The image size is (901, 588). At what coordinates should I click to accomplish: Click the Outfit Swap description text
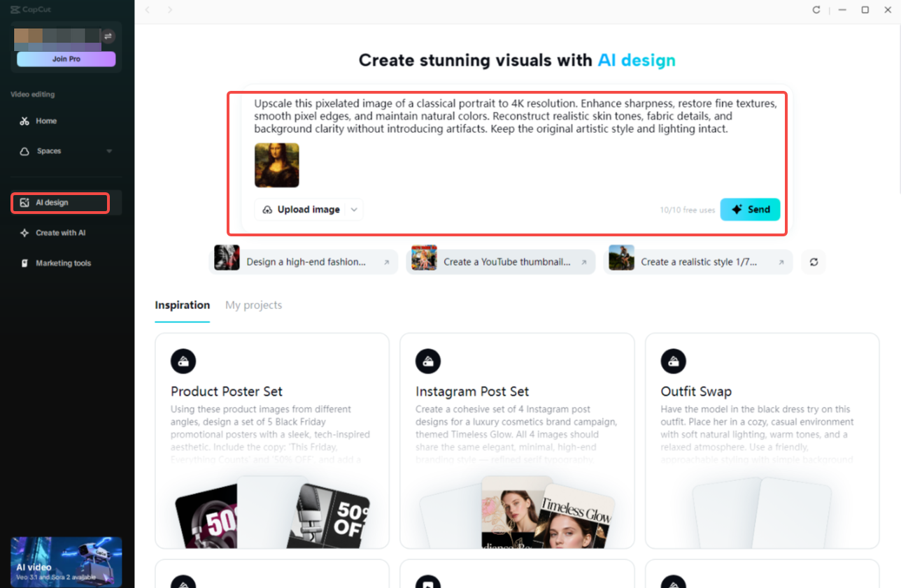point(758,434)
